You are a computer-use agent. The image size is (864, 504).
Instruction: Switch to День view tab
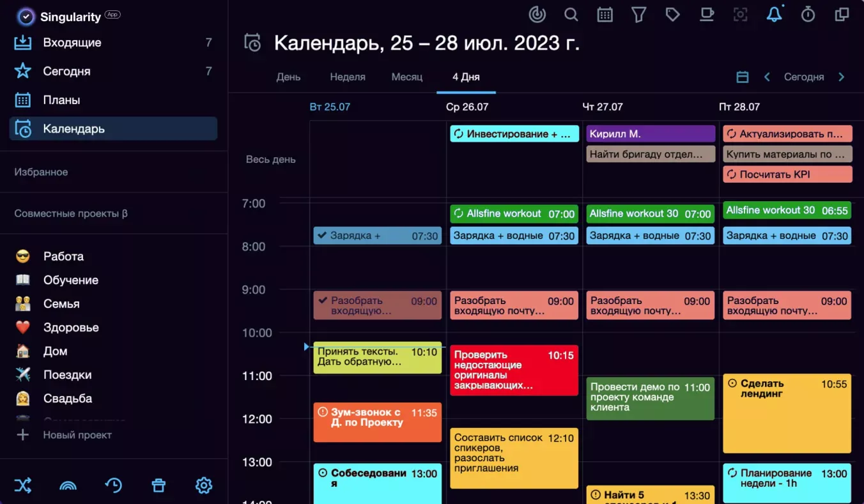pyautogui.click(x=288, y=77)
